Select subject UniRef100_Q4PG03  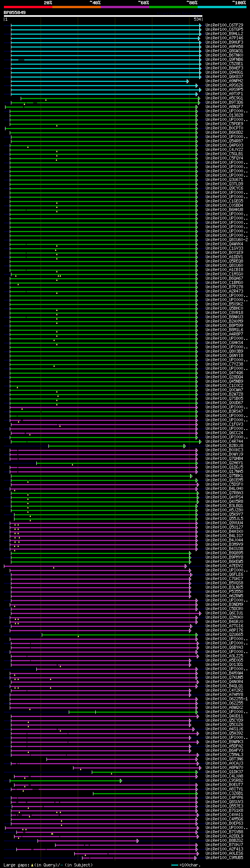pos(224,146)
